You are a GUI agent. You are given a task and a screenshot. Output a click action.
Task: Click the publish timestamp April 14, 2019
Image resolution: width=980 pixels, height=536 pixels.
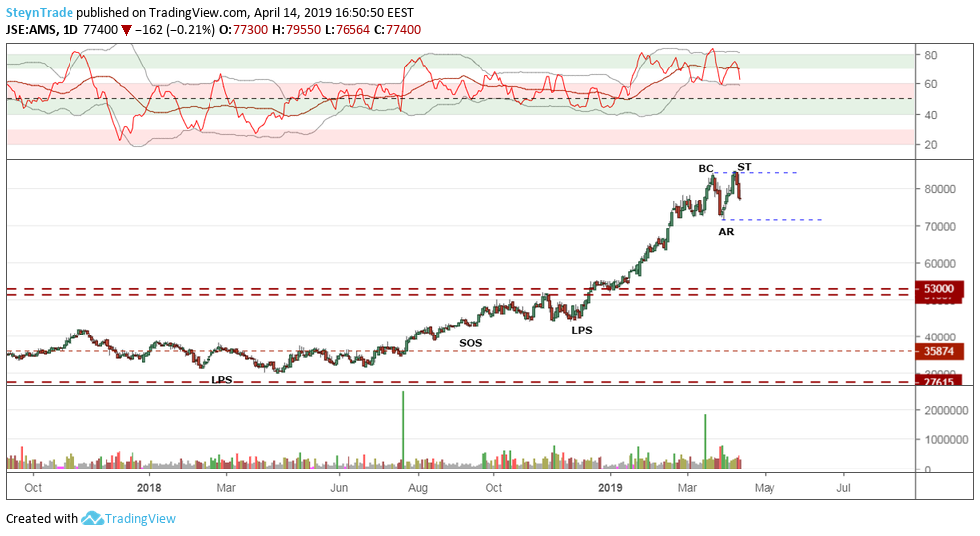292,13
